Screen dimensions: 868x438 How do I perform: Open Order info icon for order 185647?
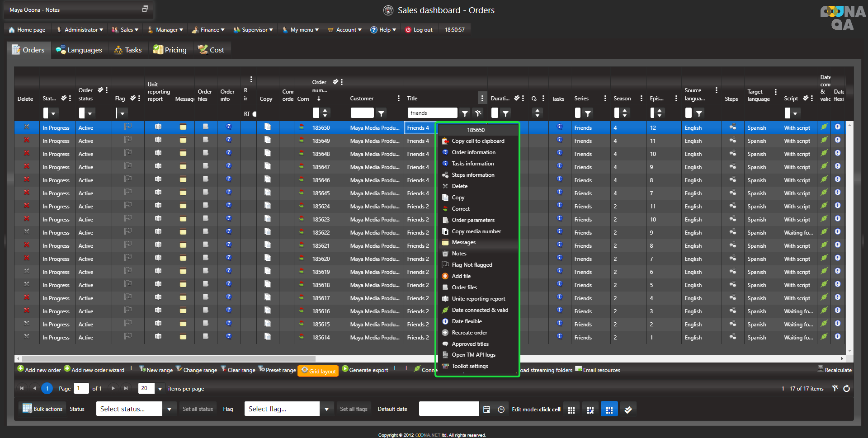click(229, 167)
